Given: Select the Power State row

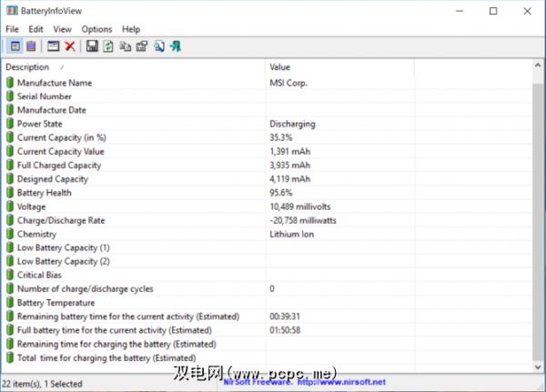Looking at the screenshot, I should pyautogui.click(x=267, y=124).
